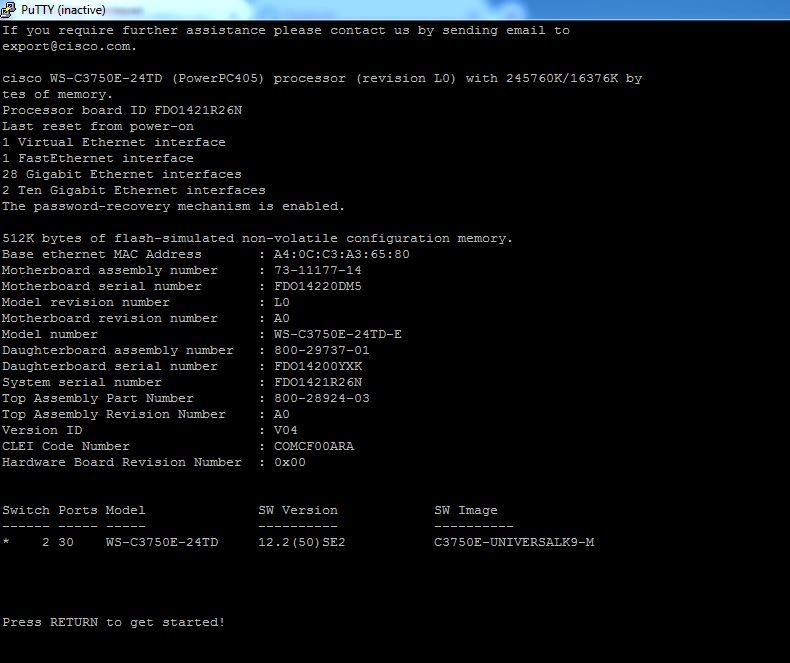Click the "SW Image" column header
Screen dimensions: 790x663
(x=466, y=510)
